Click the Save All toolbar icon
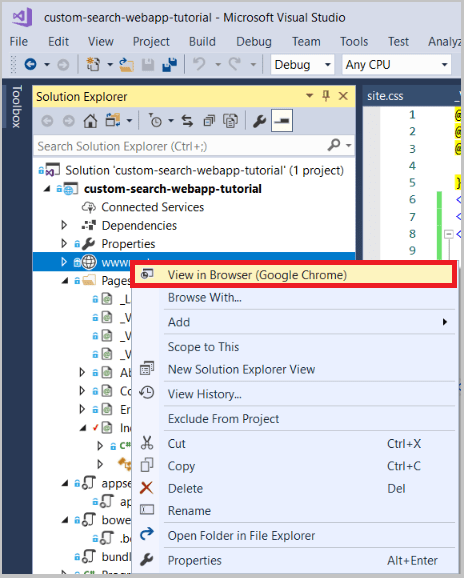464x578 pixels. coord(170,65)
